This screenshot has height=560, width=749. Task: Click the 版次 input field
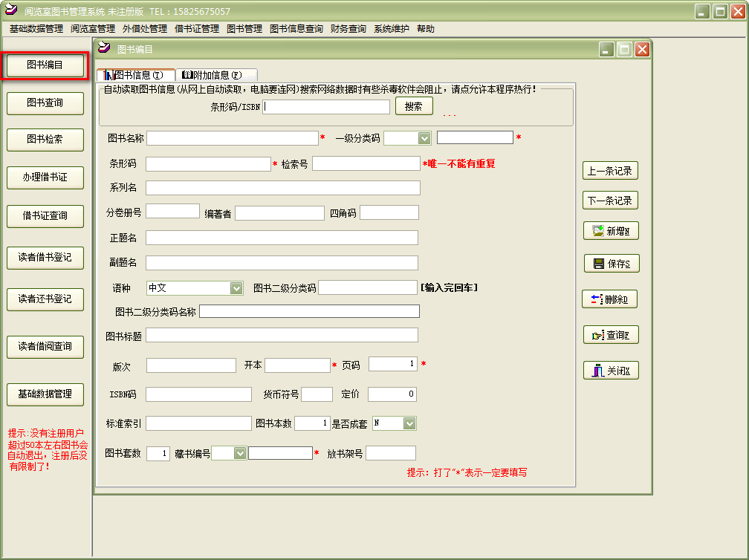click(191, 365)
